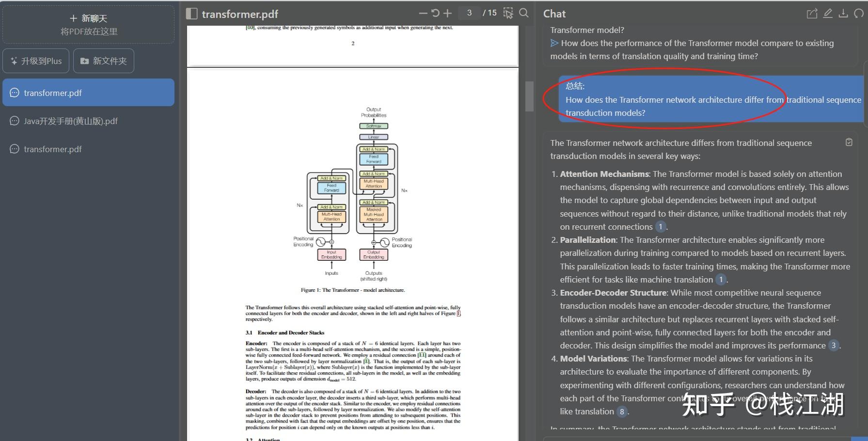Reset PDF zoom with rotate-arrow icon
The height and width of the screenshot is (441, 868).
pyautogui.click(x=435, y=13)
